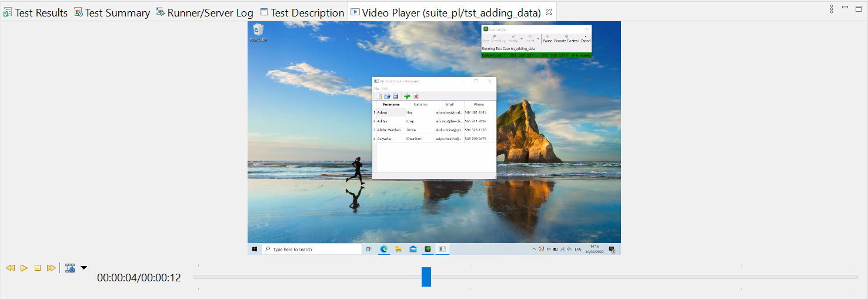Click the blue video seek slider handle
This screenshot has height=299, width=868.
pos(426,277)
